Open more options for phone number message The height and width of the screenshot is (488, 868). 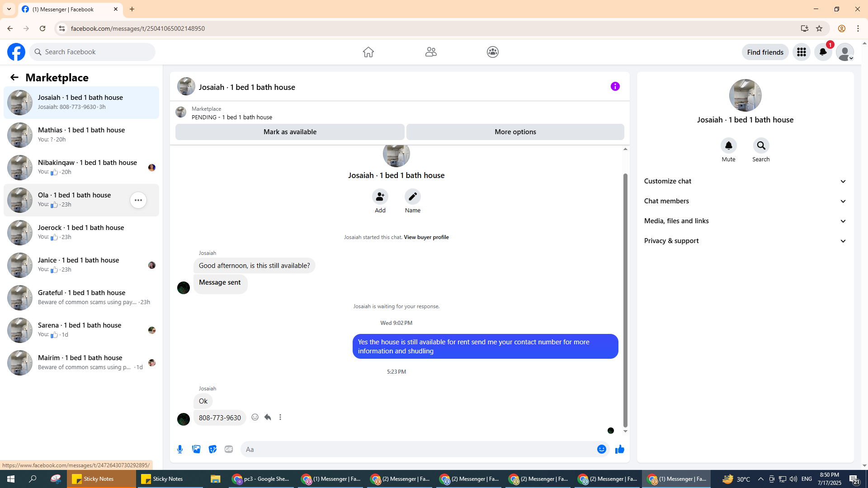point(280,417)
